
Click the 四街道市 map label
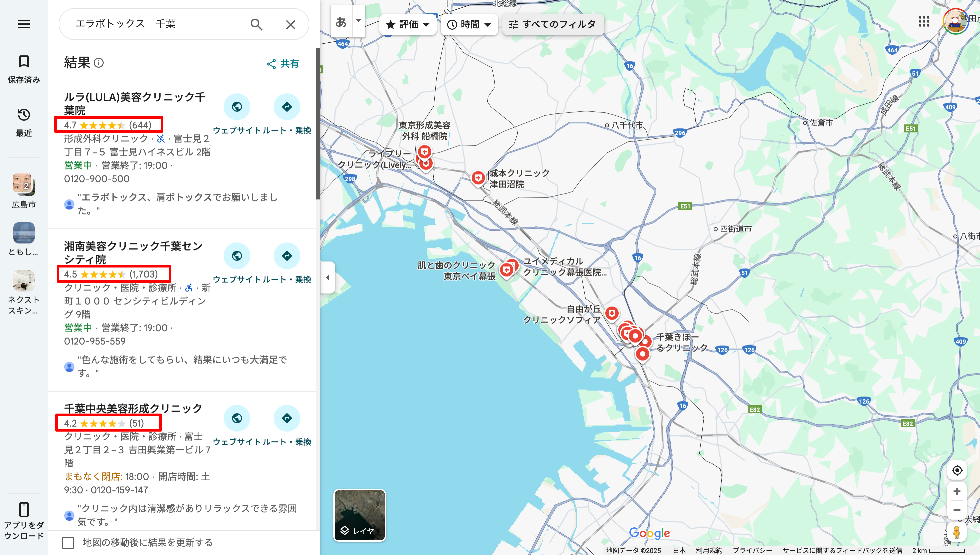[x=735, y=229]
